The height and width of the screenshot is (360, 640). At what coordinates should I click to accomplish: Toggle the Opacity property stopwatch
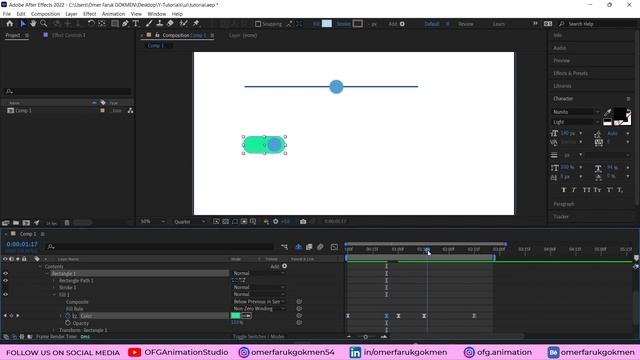pyautogui.click(x=68, y=323)
